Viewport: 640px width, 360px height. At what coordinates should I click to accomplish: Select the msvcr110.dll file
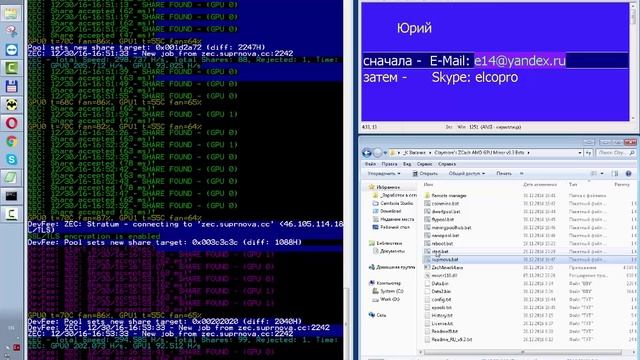coord(444,276)
